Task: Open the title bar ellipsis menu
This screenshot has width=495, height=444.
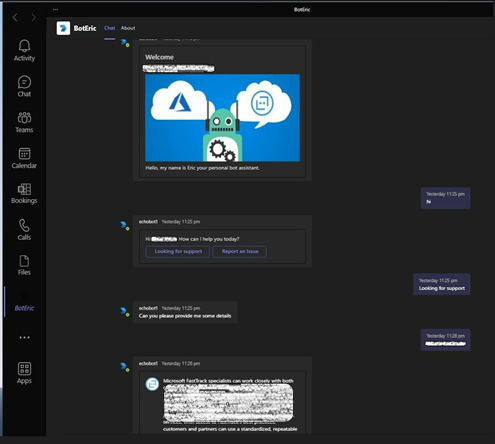Action: (55, 9)
